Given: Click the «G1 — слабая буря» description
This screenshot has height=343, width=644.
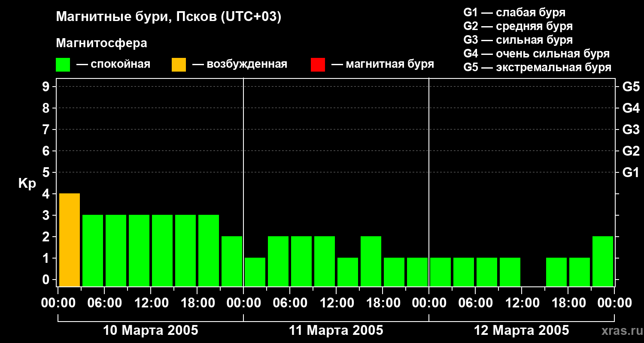Looking at the screenshot, I should coord(514,12).
